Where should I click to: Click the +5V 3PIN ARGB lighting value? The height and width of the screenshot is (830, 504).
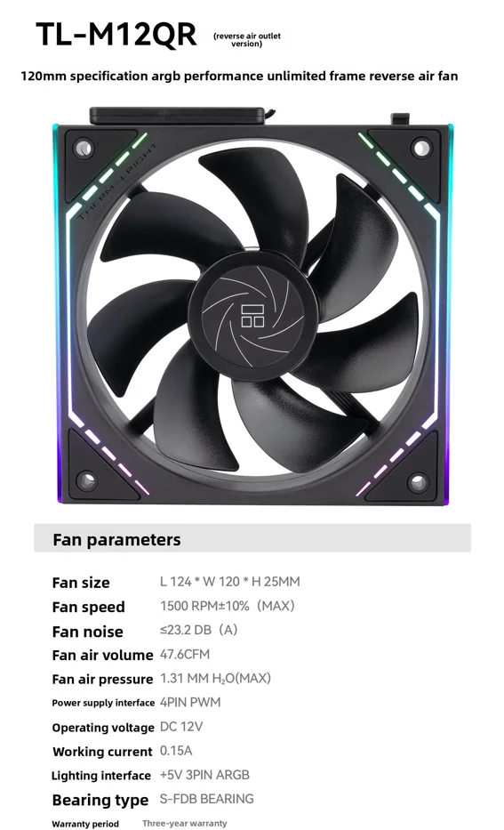204,775
